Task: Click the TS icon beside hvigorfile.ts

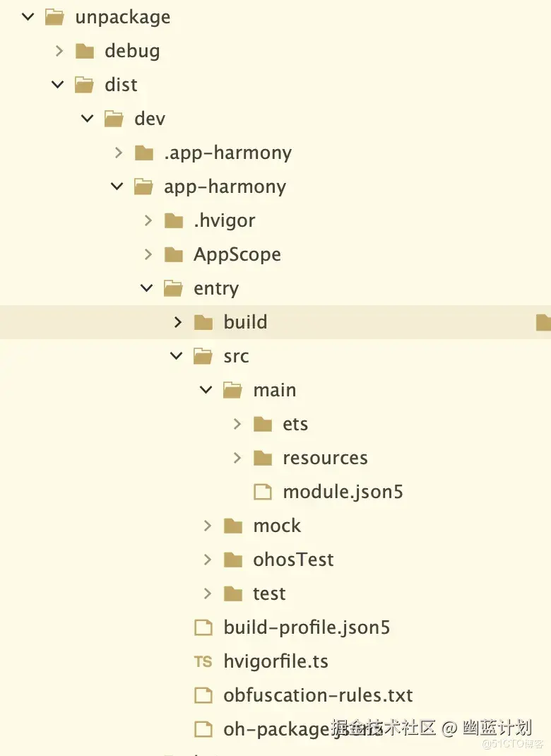Action: coord(203,662)
